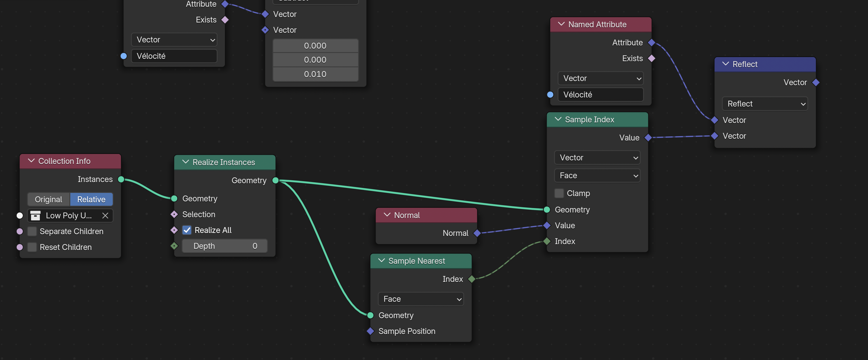Click right Named Attribute Exists output socket

652,58
